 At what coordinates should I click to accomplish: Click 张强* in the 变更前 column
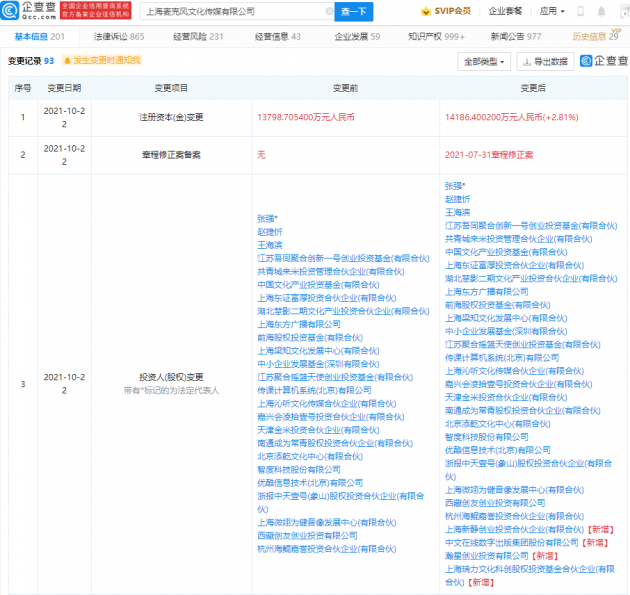[x=267, y=219]
